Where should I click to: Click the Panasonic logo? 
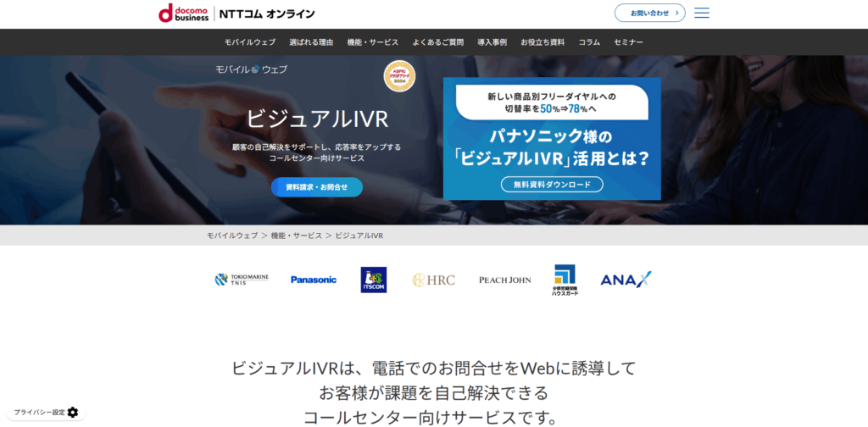(x=314, y=280)
